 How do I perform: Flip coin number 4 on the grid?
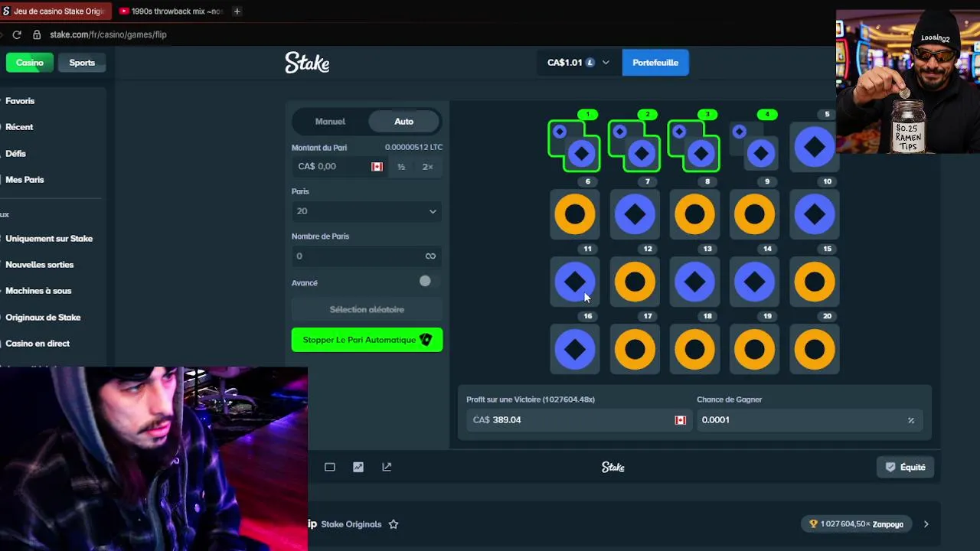pyautogui.click(x=753, y=146)
